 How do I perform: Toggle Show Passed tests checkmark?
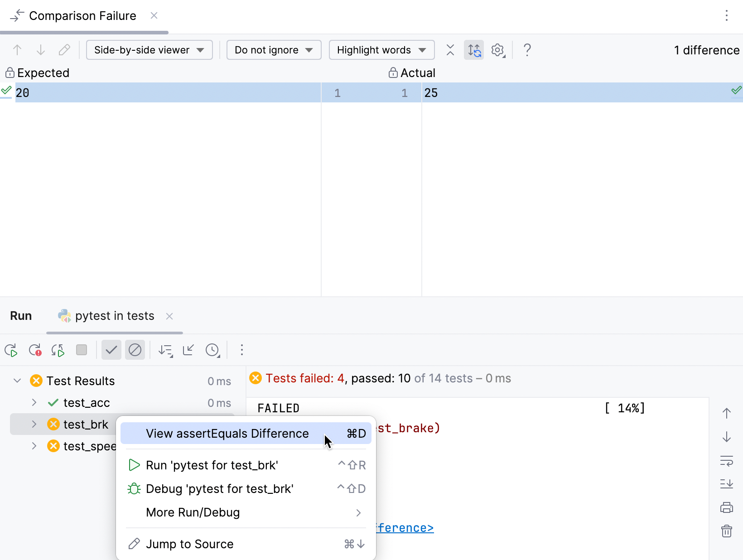111,350
